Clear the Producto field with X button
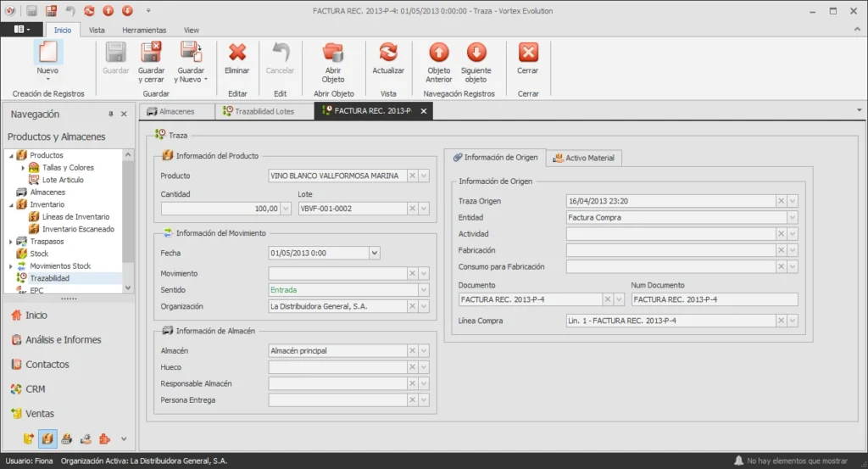868x469 pixels. click(x=413, y=176)
